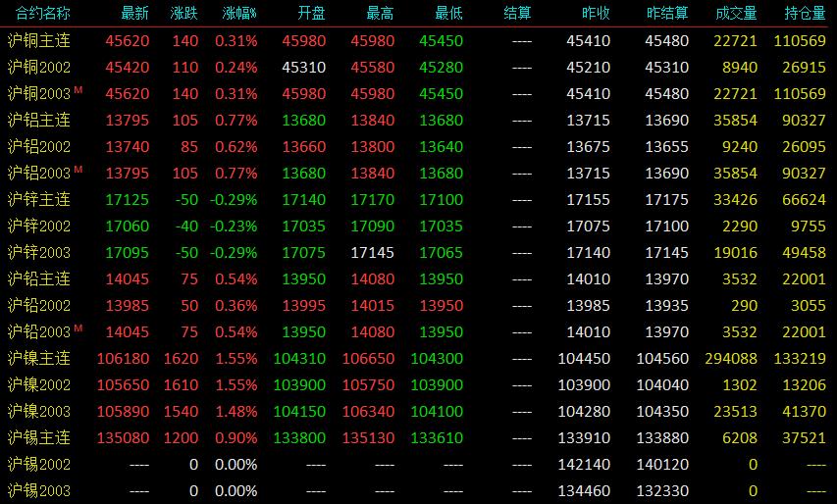Sort by the 涨幅% column header
The width and height of the screenshot is (837, 504).
[x=239, y=13]
